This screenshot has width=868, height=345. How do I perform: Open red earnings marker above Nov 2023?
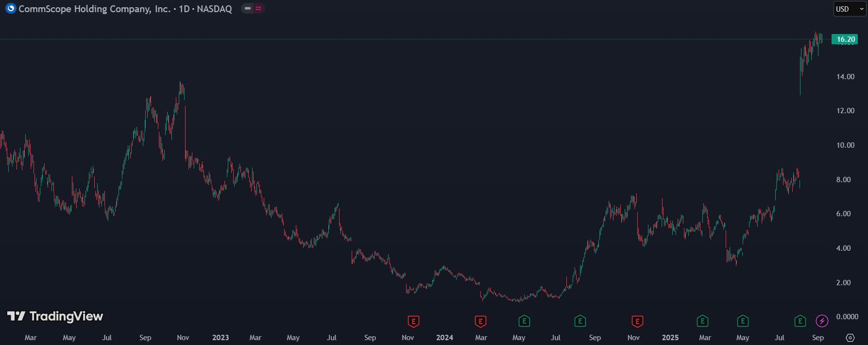pos(413,321)
